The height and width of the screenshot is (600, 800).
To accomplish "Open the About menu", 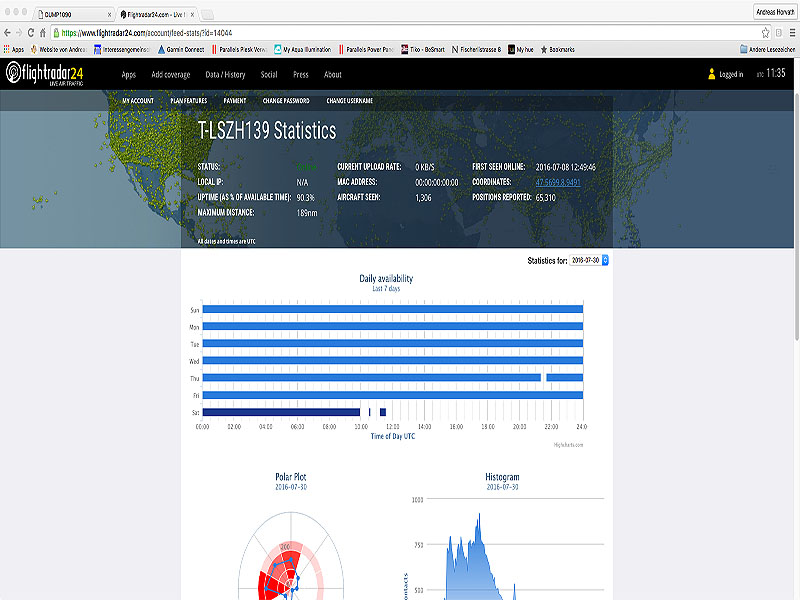I will (x=333, y=74).
